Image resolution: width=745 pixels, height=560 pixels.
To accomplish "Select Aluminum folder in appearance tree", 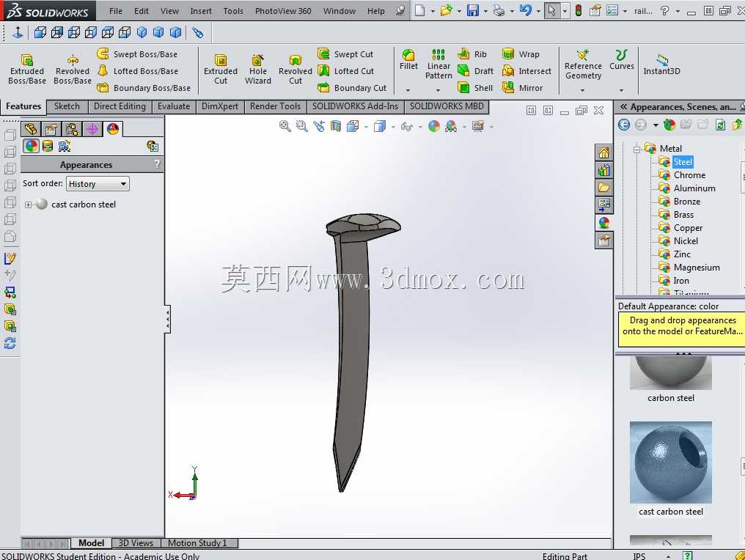I will pos(694,188).
